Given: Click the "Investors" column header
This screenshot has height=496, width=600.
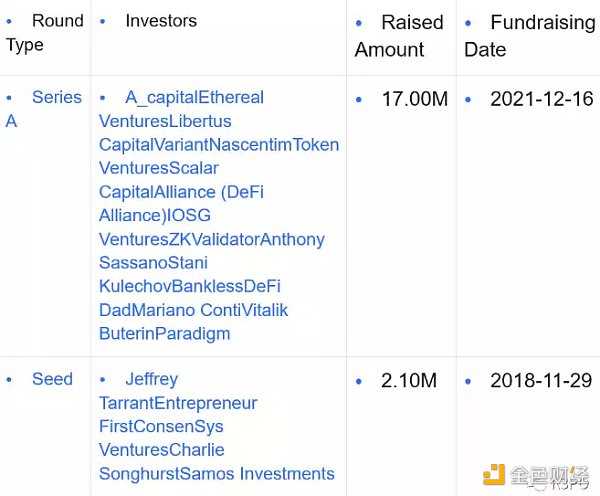Looking at the screenshot, I should (160, 21).
